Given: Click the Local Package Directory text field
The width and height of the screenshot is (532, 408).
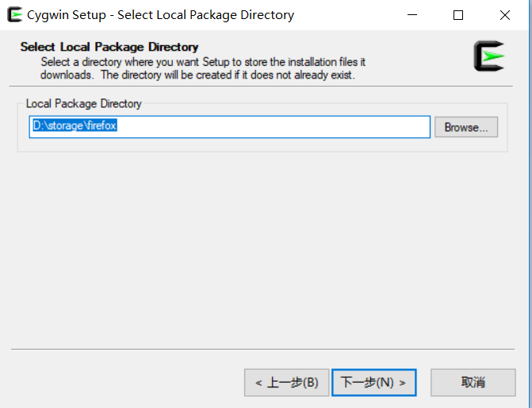Looking at the screenshot, I should click(230, 127).
